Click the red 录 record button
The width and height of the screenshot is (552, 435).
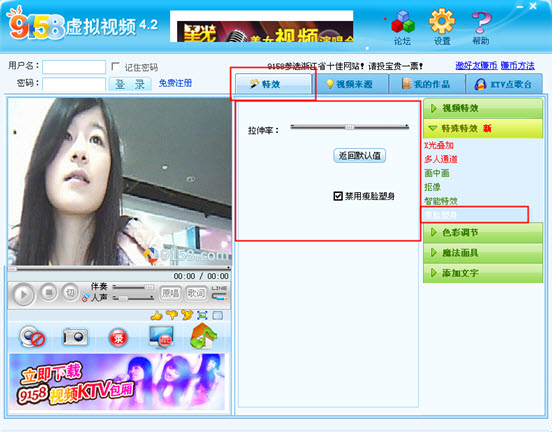(118, 338)
